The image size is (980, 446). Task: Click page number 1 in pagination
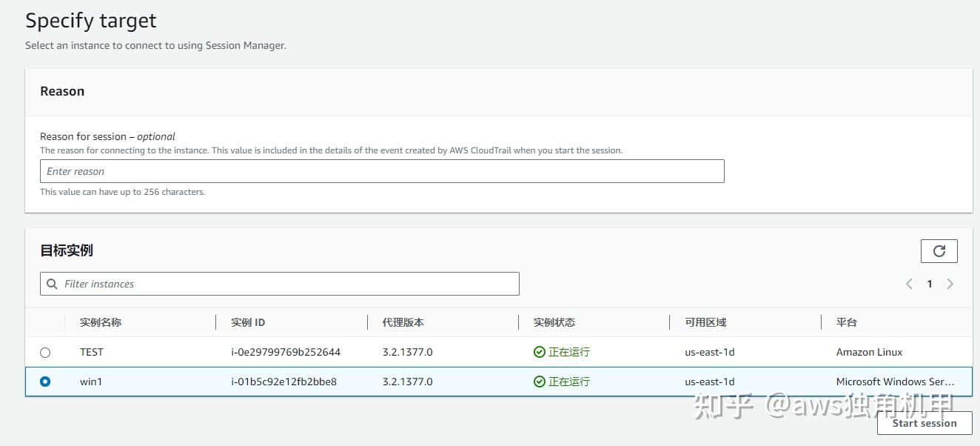pos(930,284)
